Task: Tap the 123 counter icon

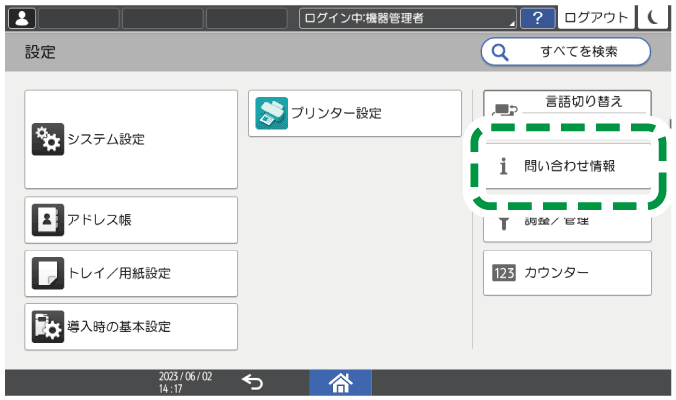Action: click(x=504, y=273)
